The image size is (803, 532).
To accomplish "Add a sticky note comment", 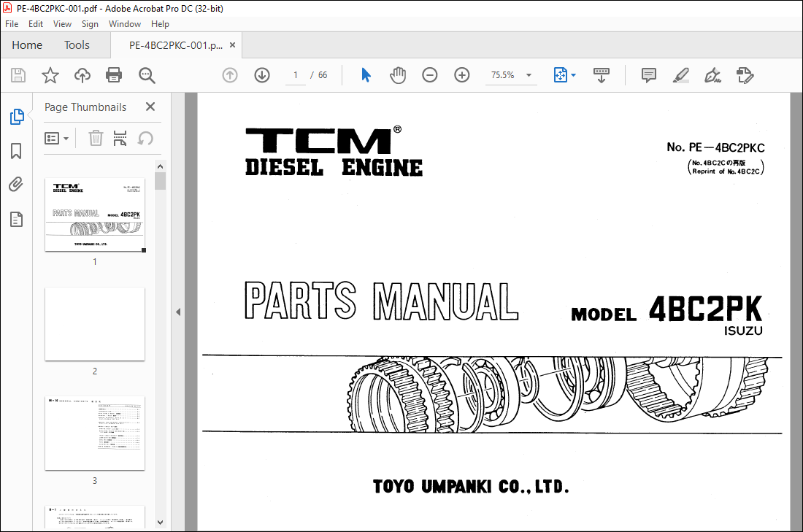I will 649,75.
